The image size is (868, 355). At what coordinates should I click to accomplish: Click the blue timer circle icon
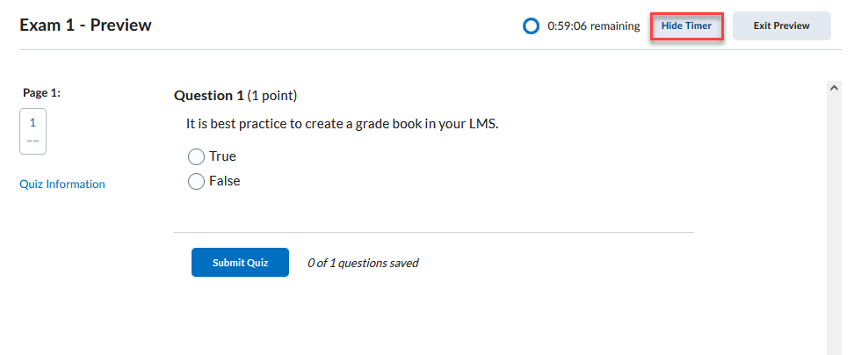(531, 26)
